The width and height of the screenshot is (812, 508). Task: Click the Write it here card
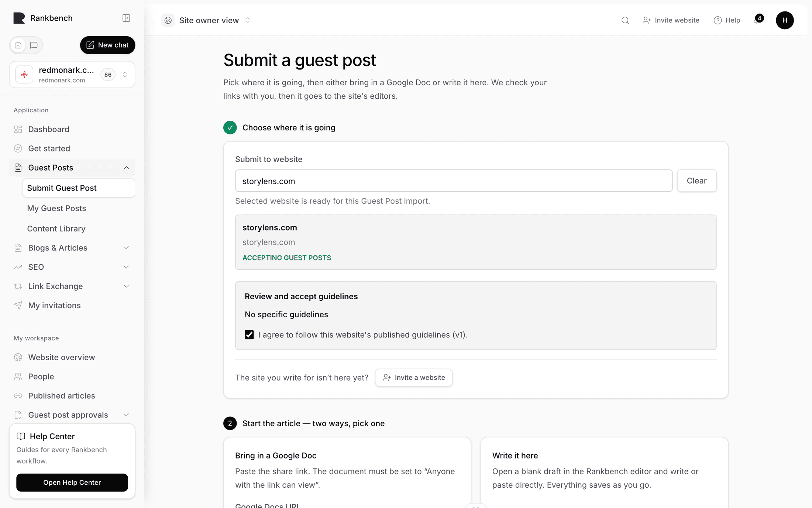pos(604,473)
